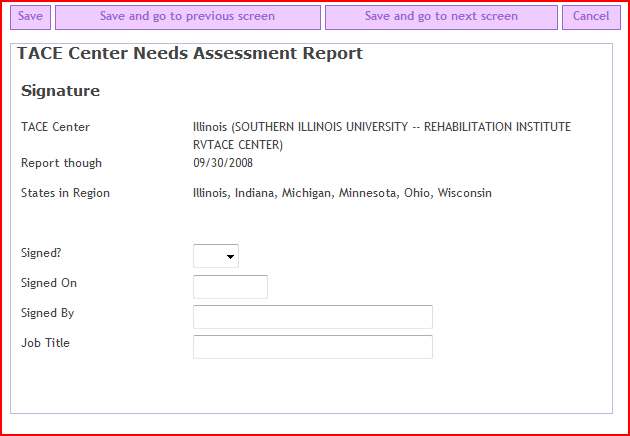Click the Signed On label

(49, 283)
